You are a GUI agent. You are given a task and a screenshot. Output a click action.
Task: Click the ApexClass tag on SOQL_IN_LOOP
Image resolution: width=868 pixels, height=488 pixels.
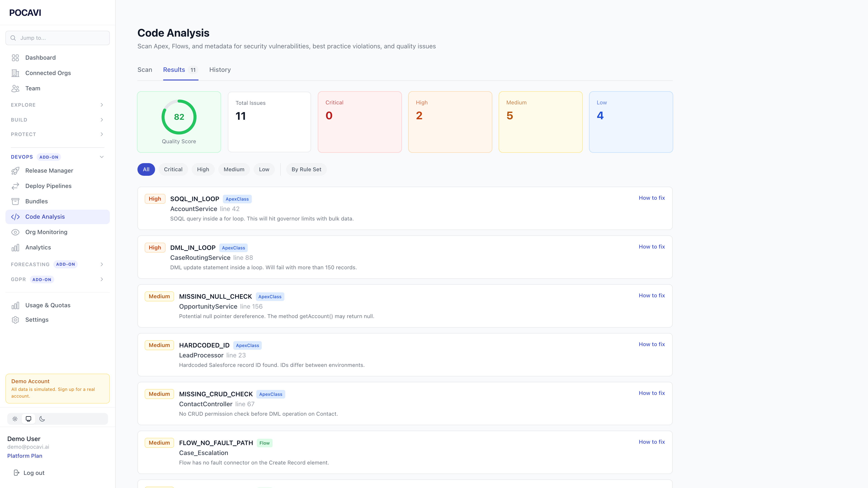pos(237,199)
